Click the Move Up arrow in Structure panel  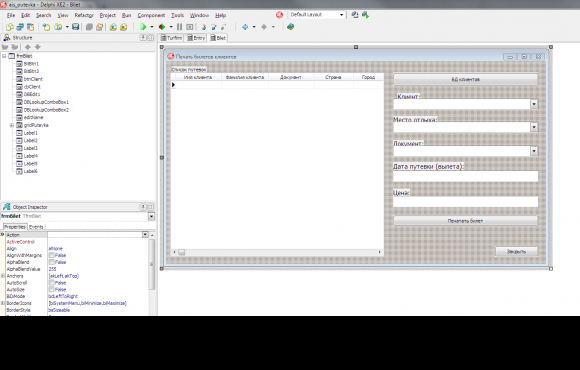(x=28, y=47)
